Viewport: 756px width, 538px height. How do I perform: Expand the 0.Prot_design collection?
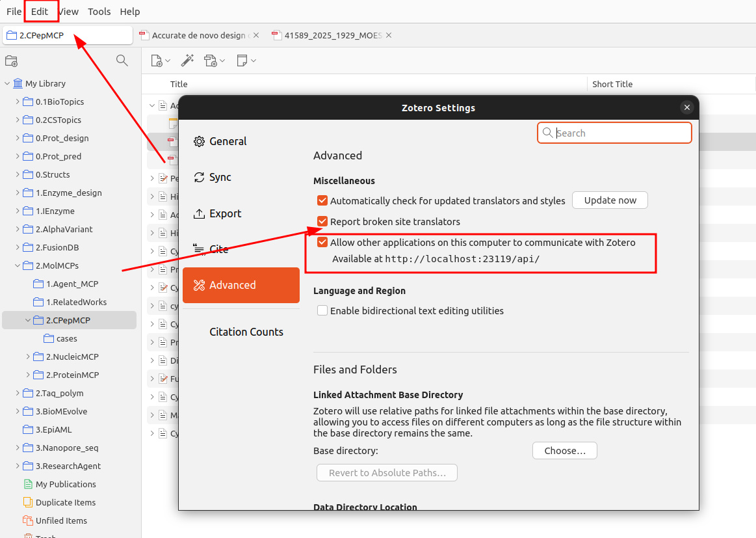point(18,138)
